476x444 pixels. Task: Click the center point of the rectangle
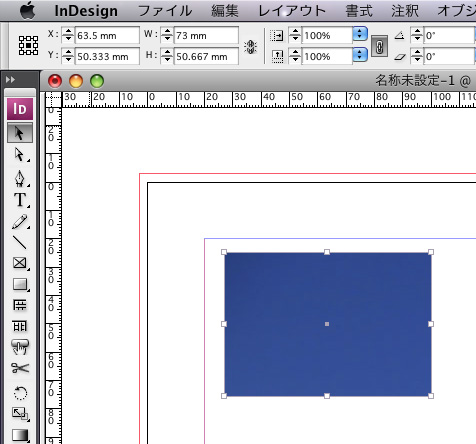coord(327,324)
